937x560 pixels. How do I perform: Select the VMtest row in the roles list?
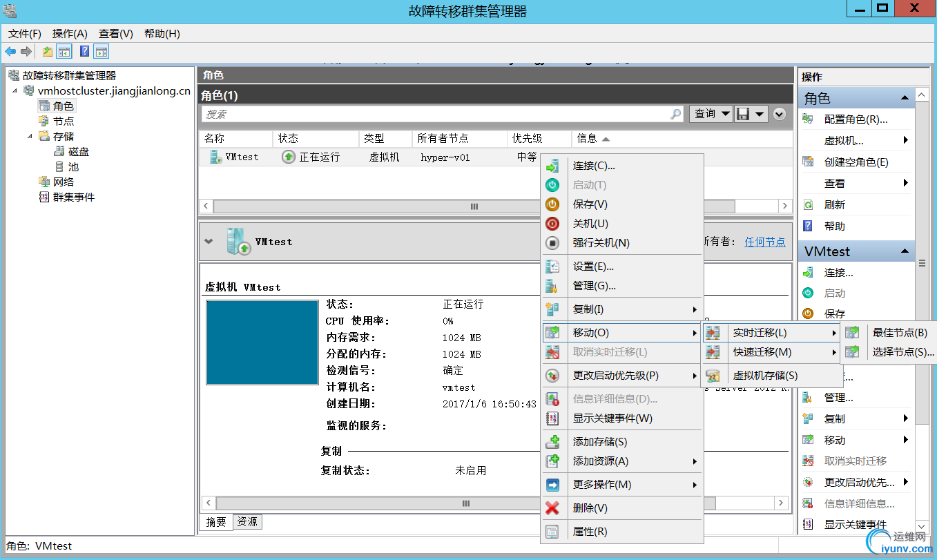click(369, 157)
